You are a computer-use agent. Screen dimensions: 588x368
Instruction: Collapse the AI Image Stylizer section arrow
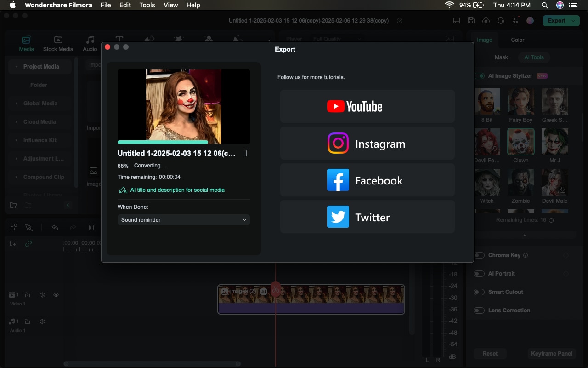click(x=525, y=235)
